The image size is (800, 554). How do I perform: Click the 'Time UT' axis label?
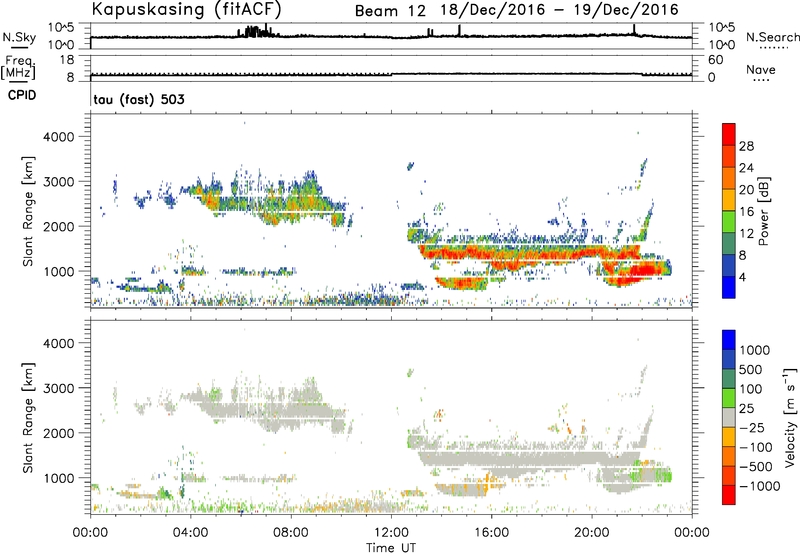click(391, 548)
